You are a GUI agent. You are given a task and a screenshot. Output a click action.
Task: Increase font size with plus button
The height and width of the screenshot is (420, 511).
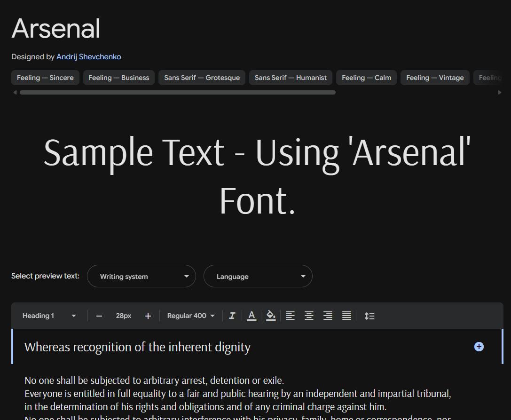coord(148,316)
